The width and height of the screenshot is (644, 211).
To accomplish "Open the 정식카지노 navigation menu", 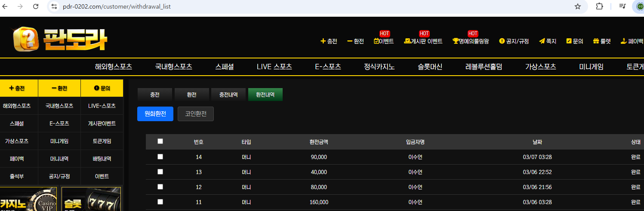I will (379, 67).
